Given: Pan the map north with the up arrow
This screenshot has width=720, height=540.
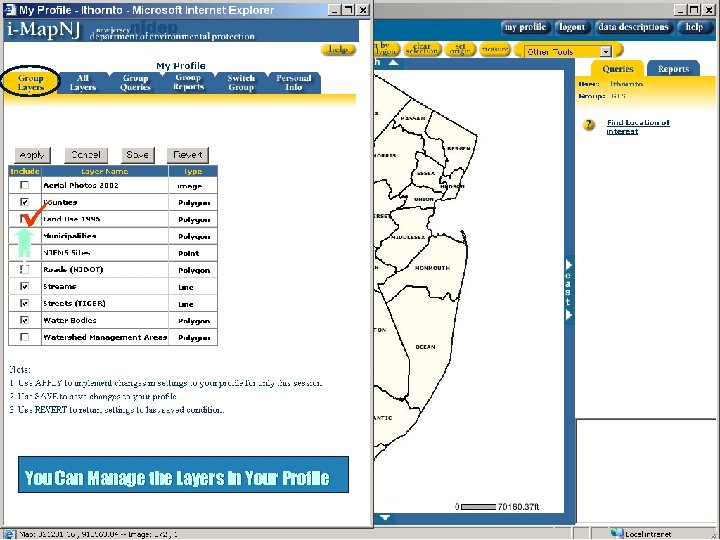Looking at the screenshot, I should [393, 62].
